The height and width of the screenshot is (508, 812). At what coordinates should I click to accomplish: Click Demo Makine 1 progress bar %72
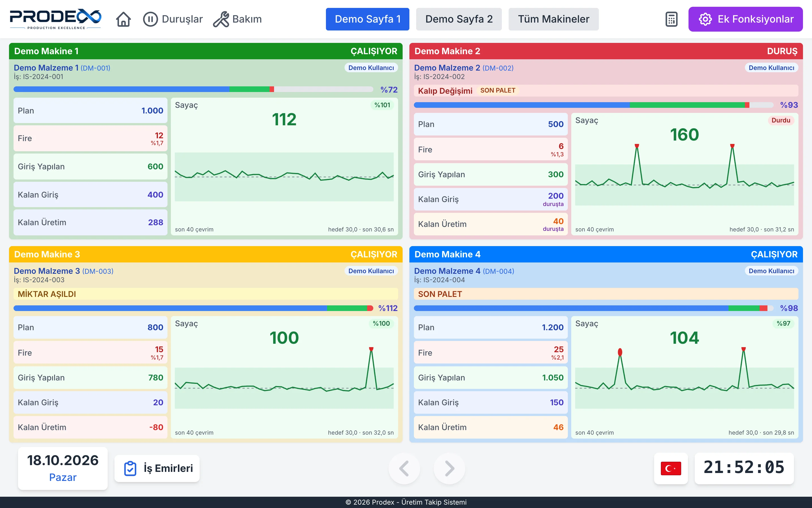coord(193,89)
